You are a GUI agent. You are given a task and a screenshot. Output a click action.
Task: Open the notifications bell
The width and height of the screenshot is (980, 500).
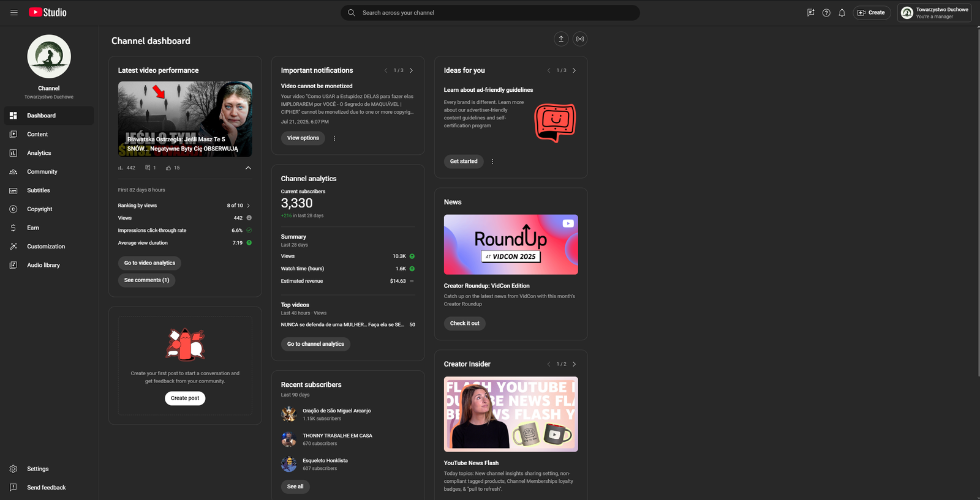tap(842, 12)
